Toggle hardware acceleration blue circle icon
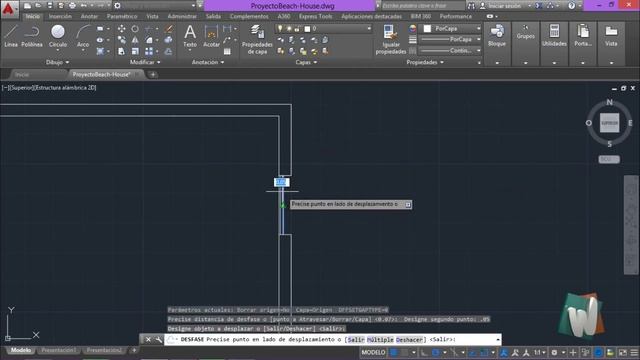 tap(598, 353)
